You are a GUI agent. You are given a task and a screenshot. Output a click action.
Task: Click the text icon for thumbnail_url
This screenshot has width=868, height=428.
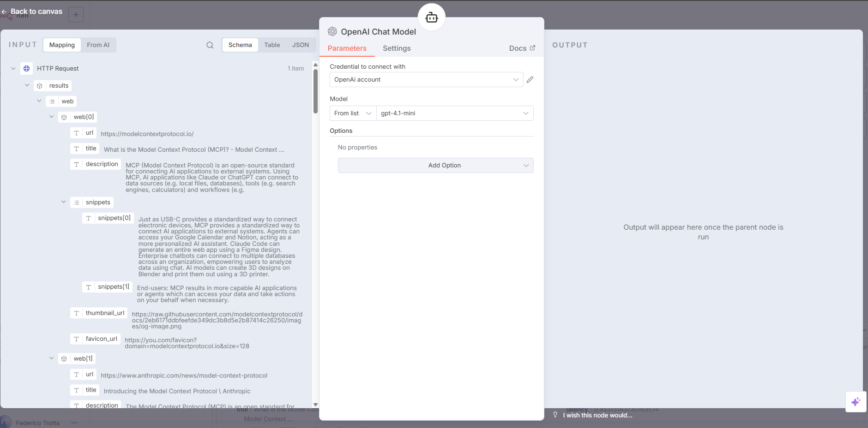pos(77,313)
